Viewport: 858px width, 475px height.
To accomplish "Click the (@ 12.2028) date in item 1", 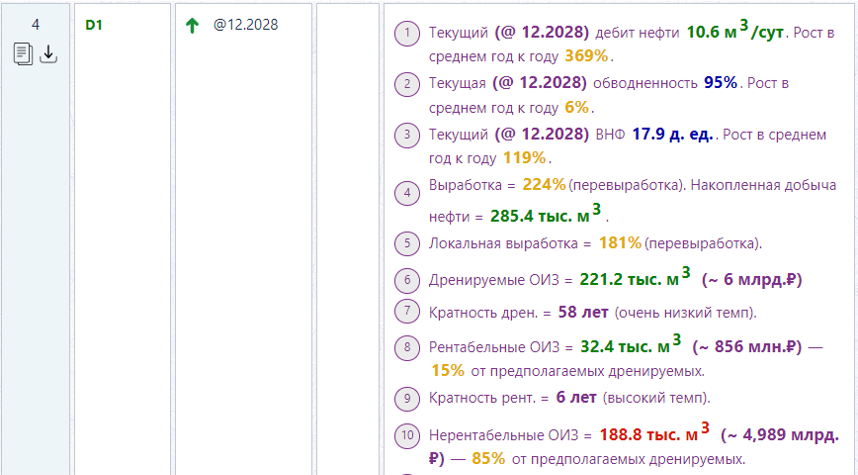I will [542, 32].
